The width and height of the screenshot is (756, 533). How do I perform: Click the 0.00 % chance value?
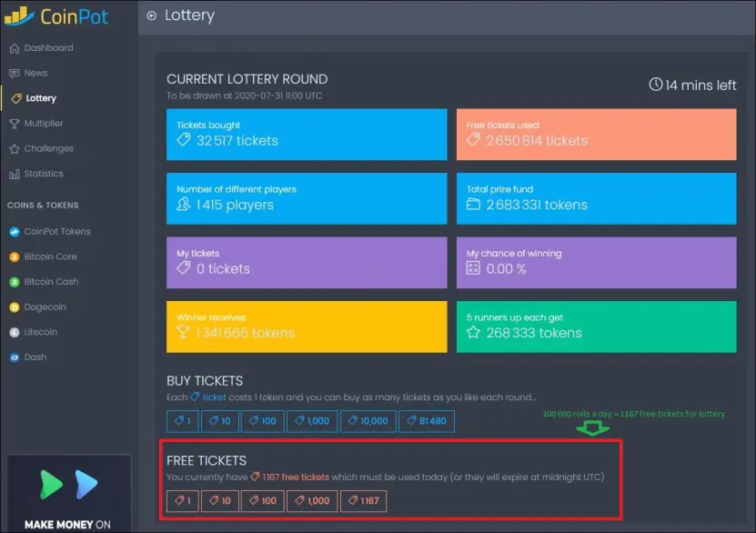[506, 268]
